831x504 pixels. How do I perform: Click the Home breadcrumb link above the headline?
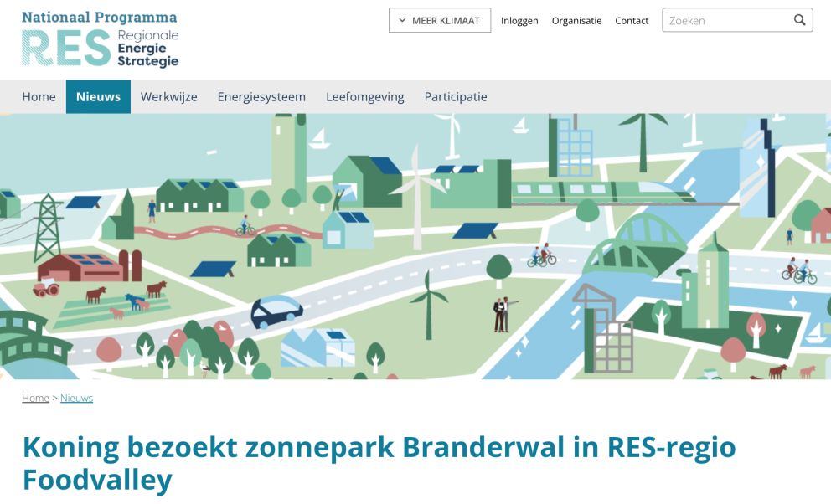click(35, 398)
